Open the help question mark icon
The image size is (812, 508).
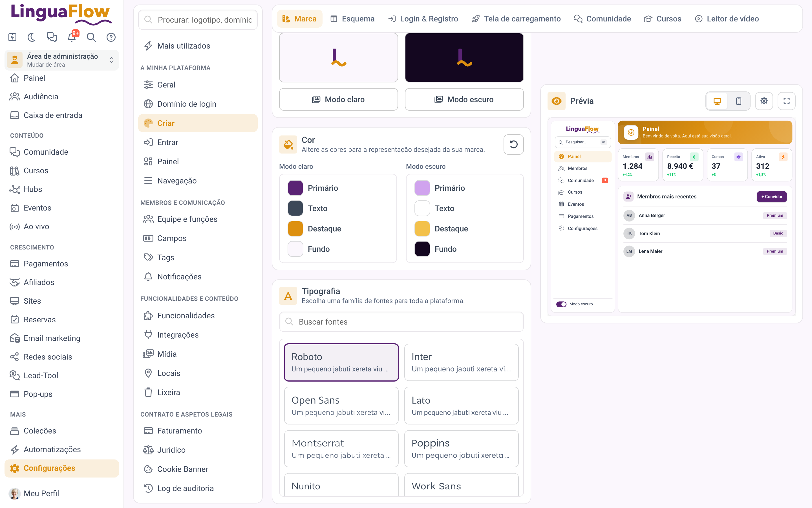tap(111, 37)
